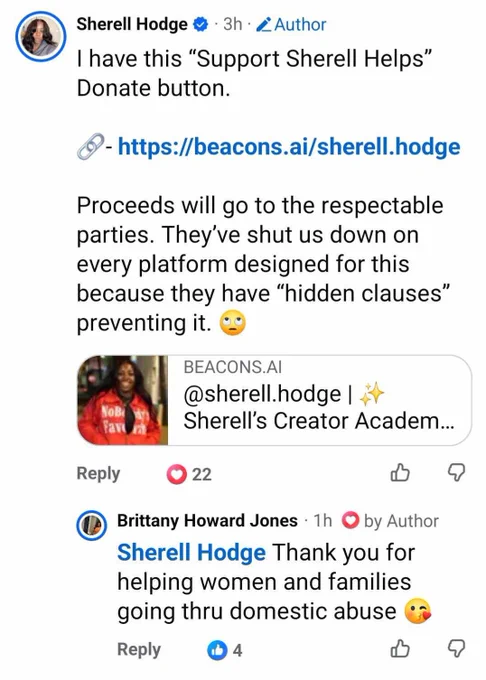Click the blue verified badge
The image size is (486, 680).
(200, 24)
